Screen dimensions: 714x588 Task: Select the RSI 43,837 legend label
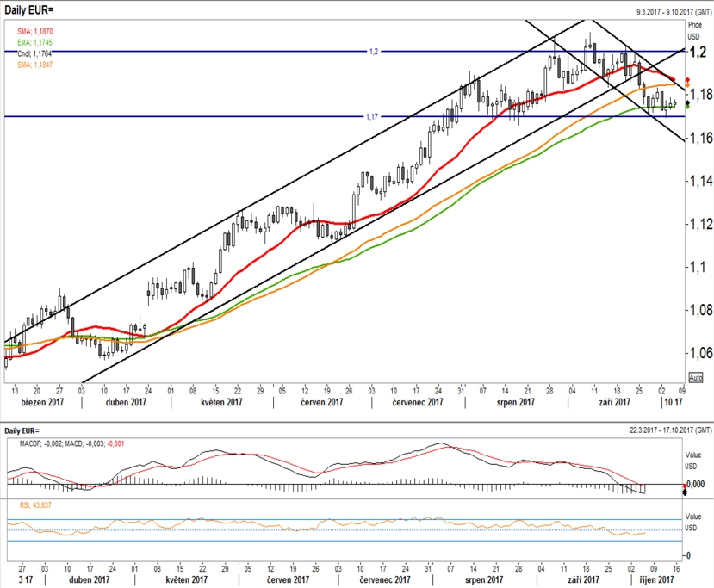35,505
